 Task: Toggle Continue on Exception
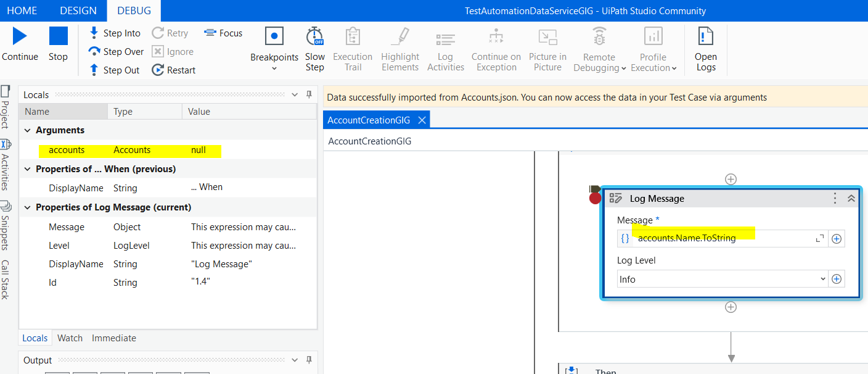point(496,49)
